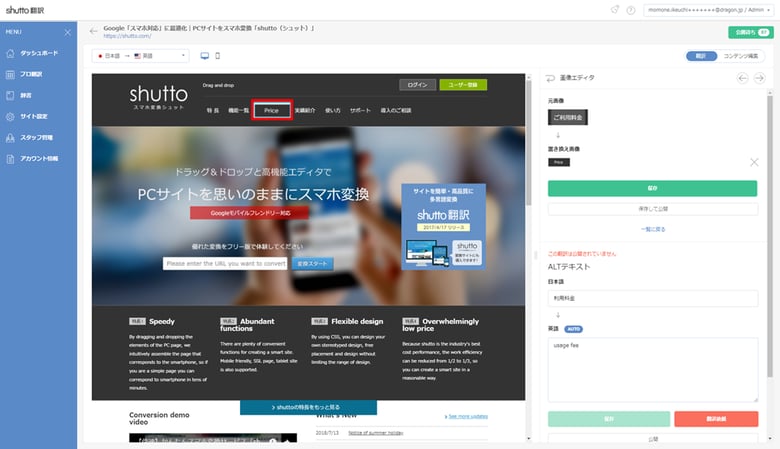Click the See more updates link

click(466, 416)
